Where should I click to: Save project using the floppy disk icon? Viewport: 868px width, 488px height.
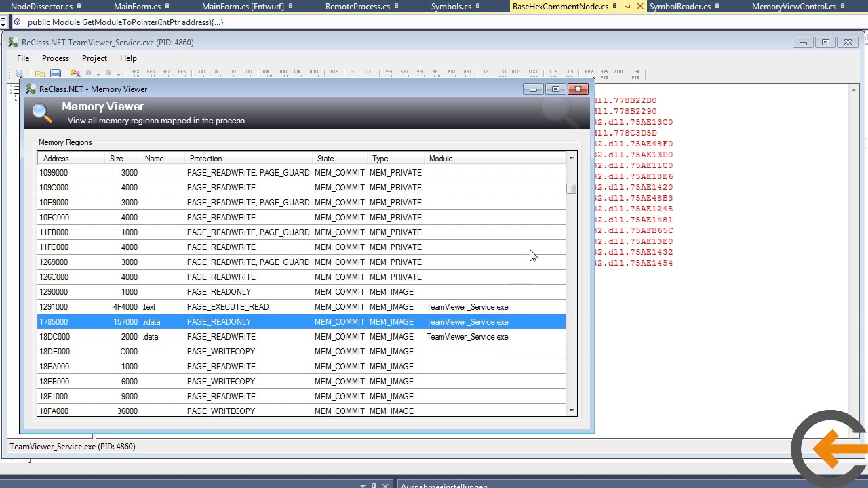point(56,73)
